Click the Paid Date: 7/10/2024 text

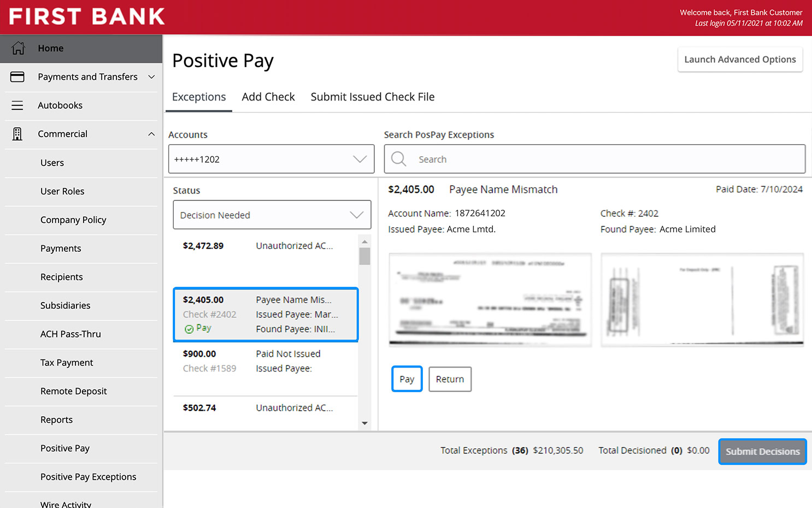[x=759, y=190]
